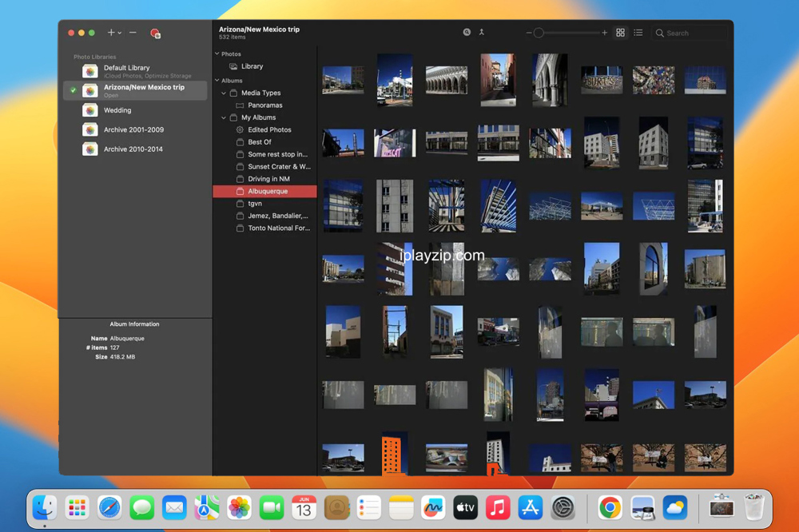
Task: Switch to list view
Action: click(x=638, y=33)
